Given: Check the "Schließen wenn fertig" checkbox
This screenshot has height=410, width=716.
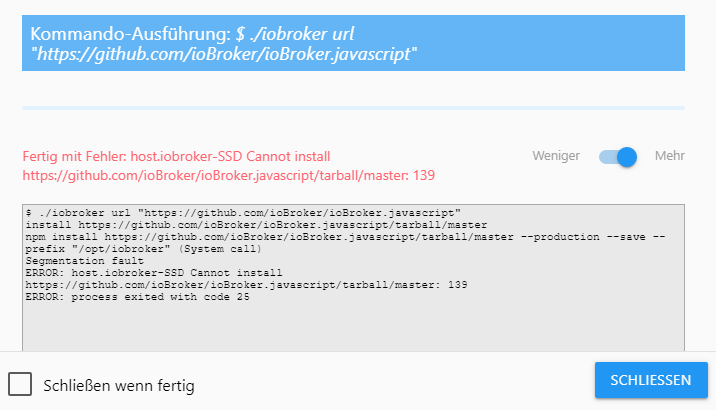Looking at the screenshot, I should coord(20,384).
